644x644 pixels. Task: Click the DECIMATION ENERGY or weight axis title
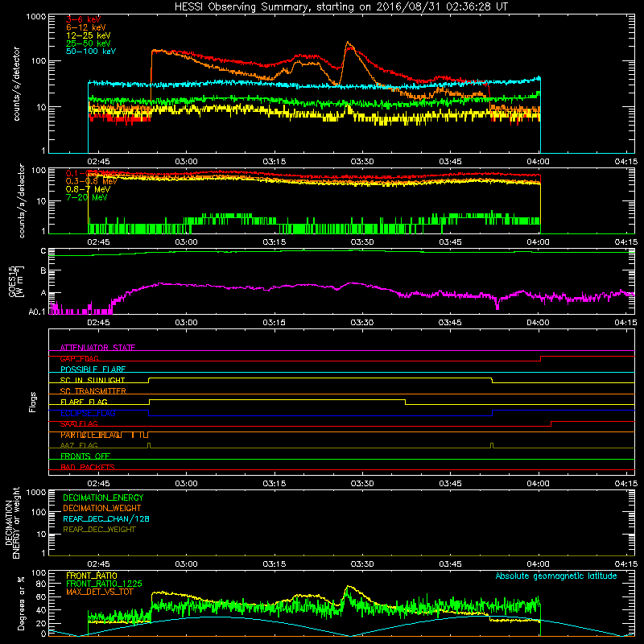12,522
